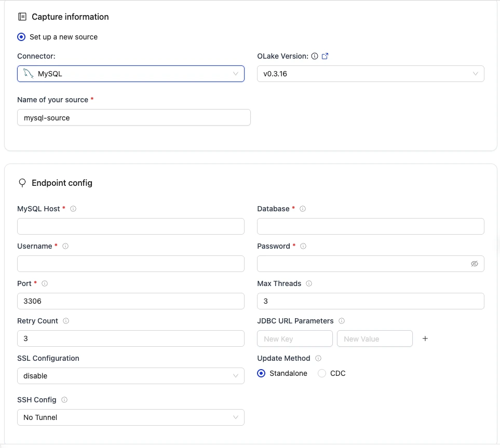Select the Standalone update method
The width and height of the screenshot is (500, 448).
tap(261, 373)
